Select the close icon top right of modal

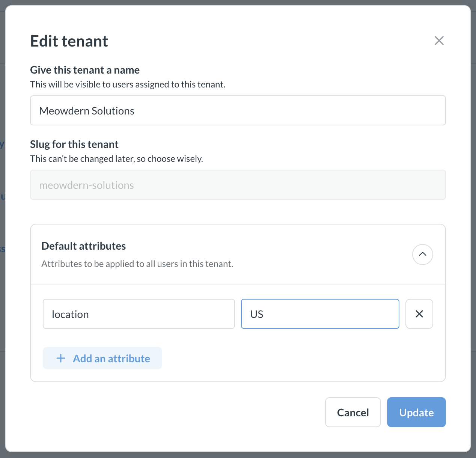[x=439, y=41]
